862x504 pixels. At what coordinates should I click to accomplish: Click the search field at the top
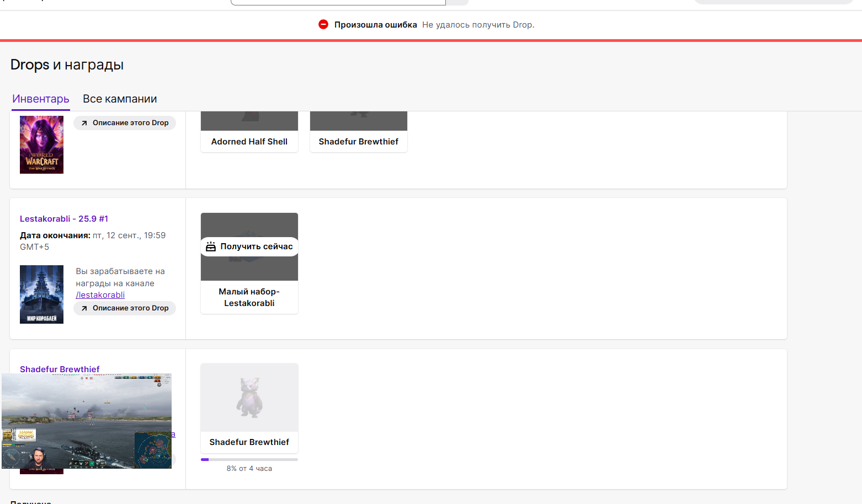[x=338, y=2]
